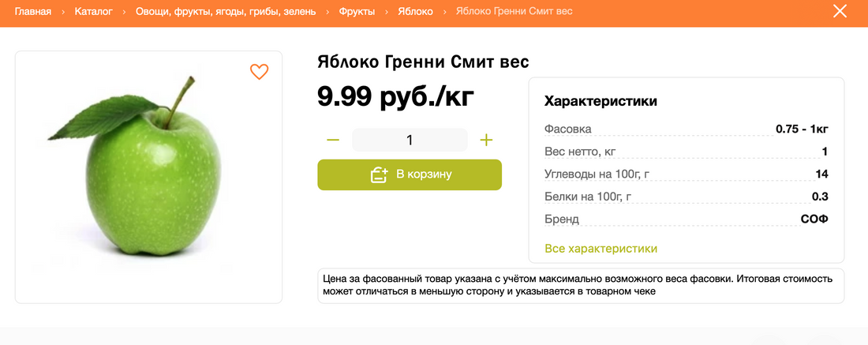Click the 9.99 руб./кг price

[x=395, y=96]
